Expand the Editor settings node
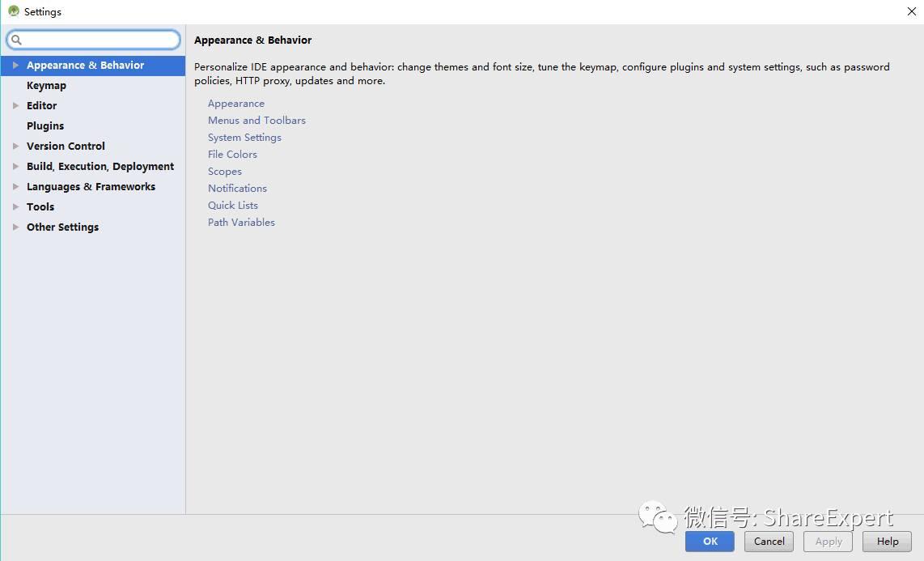This screenshot has width=924, height=561. [15, 105]
